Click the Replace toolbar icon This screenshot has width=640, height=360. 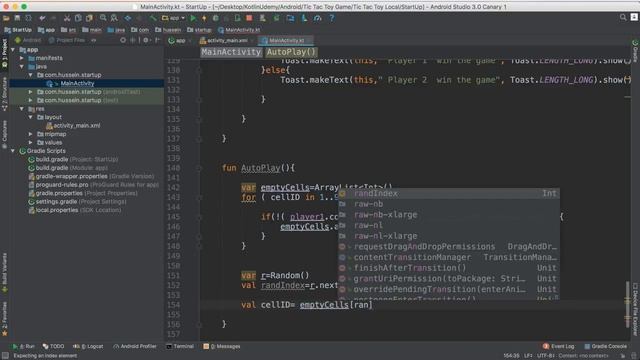114,18
